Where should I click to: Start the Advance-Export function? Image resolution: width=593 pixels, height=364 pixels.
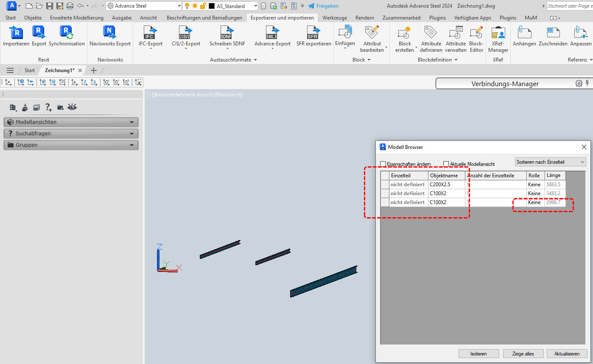[x=272, y=37]
